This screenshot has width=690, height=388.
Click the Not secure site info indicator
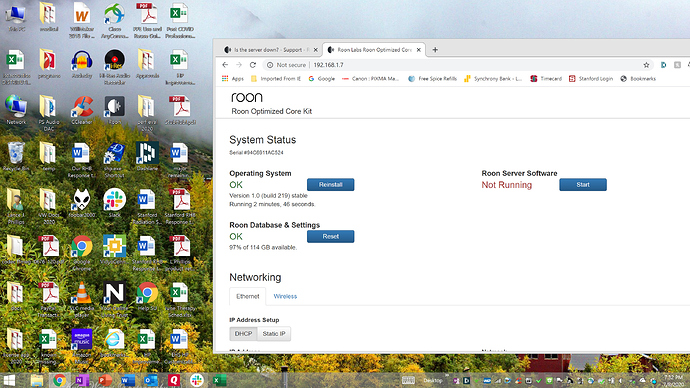point(286,65)
